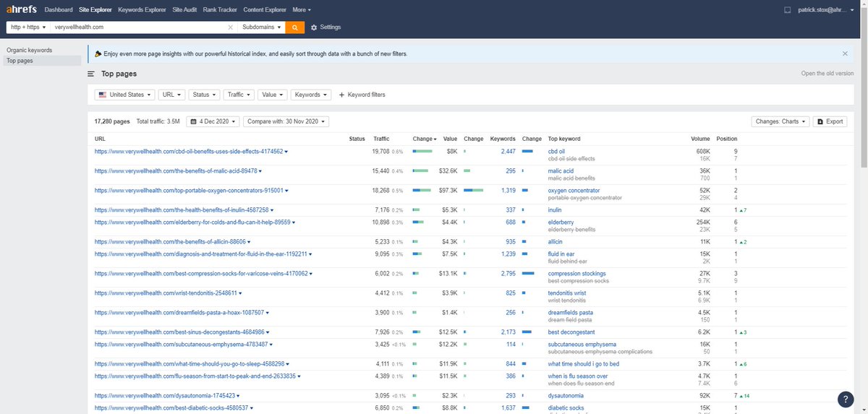
Task: Click 'what time should i go to bed' keyword
Action: [x=583, y=363]
